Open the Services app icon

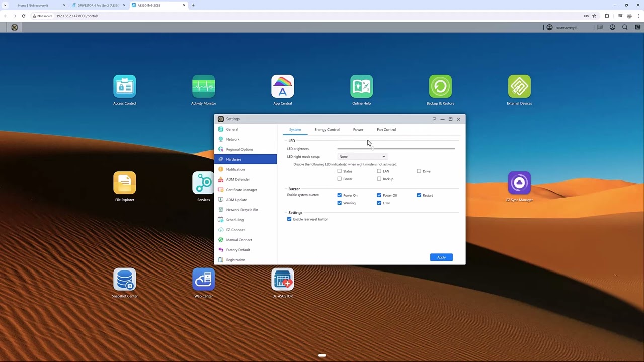point(203,183)
